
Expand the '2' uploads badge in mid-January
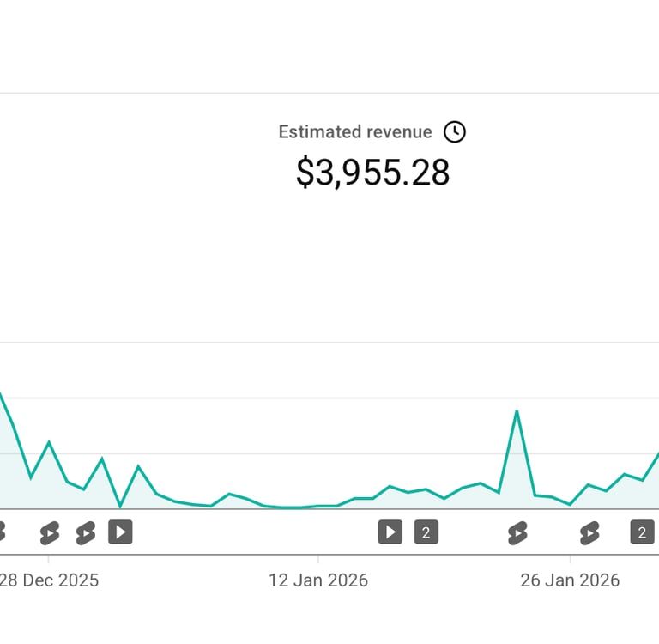[x=426, y=532]
